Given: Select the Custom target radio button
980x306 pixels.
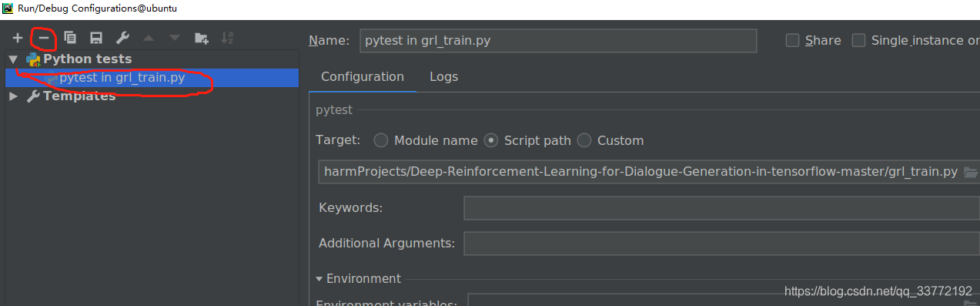Looking at the screenshot, I should tap(584, 140).
